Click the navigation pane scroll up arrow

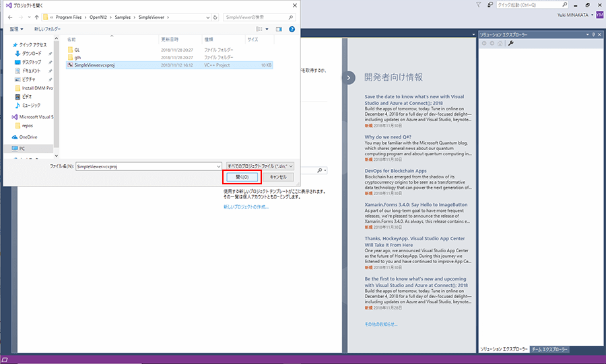tap(57, 38)
